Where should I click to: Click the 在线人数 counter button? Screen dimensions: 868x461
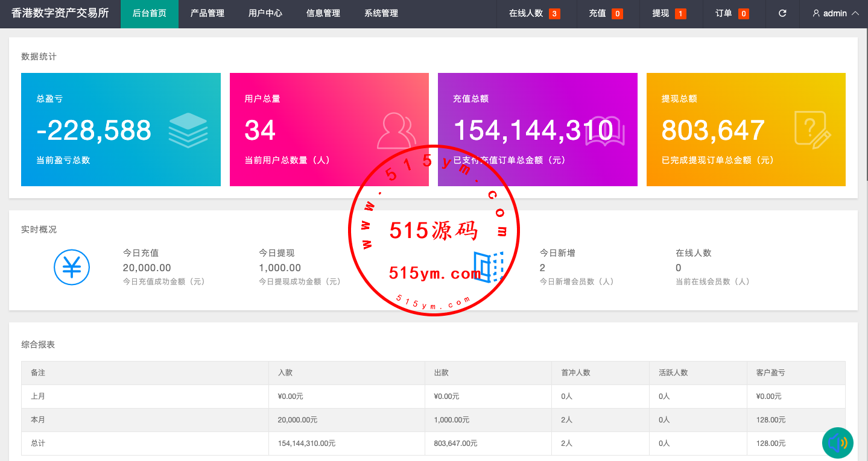(534, 13)
